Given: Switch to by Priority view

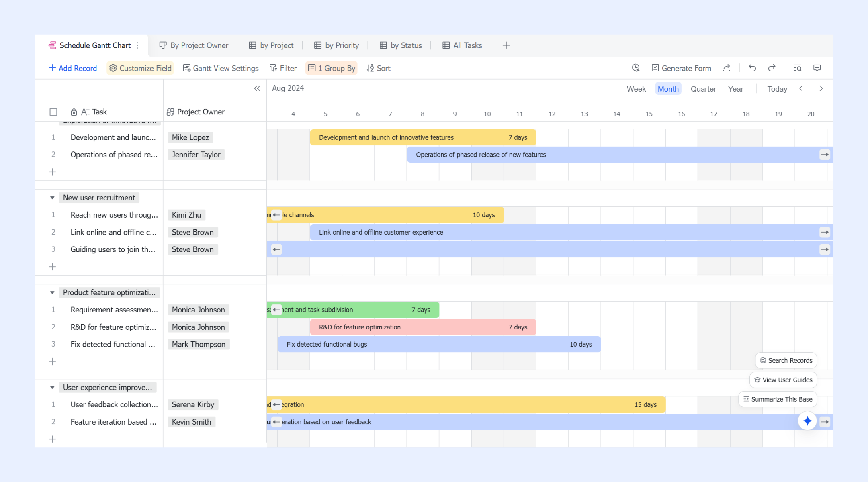Looking at the screenshot, I should coord(336,45).
